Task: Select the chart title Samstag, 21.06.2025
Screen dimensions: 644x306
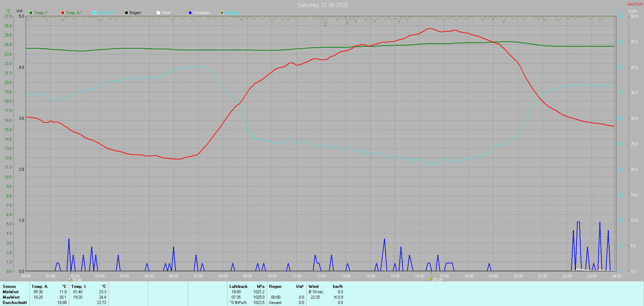Action: click(323, 5)
